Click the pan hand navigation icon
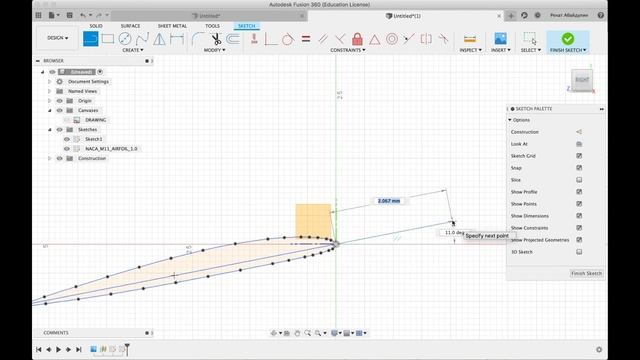 297,333
